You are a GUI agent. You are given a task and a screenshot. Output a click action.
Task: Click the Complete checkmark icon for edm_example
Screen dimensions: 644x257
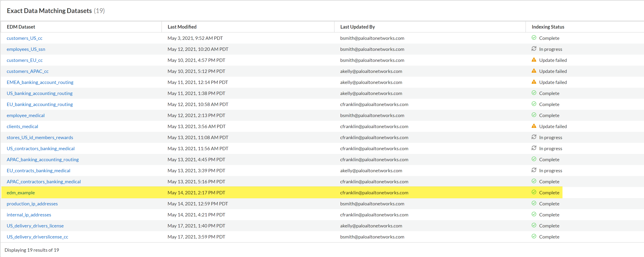coord(534,192)
